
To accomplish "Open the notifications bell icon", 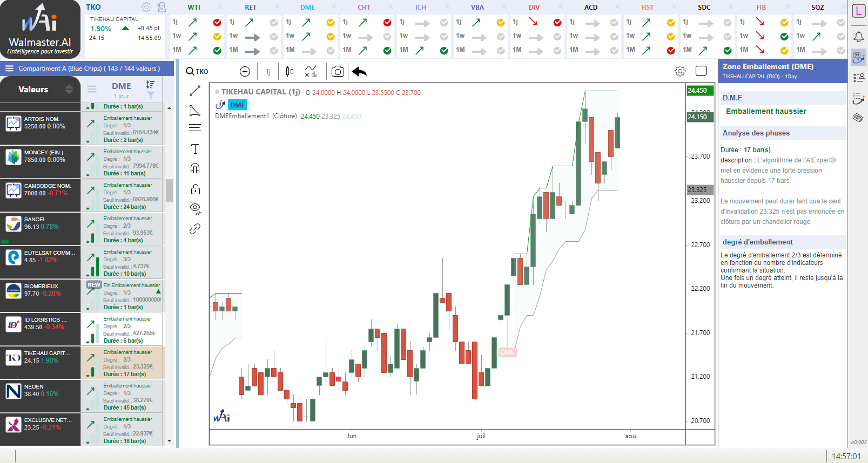I will (858, 37).
